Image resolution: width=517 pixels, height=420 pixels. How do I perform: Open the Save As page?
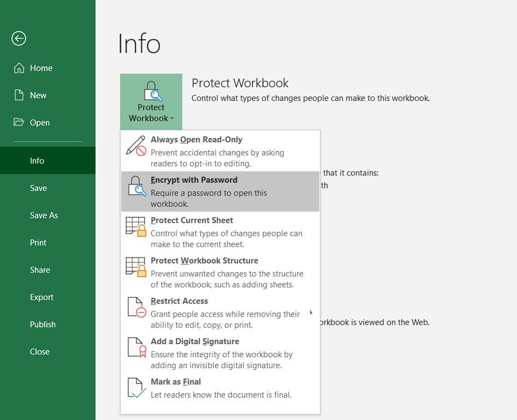(44, 215)
